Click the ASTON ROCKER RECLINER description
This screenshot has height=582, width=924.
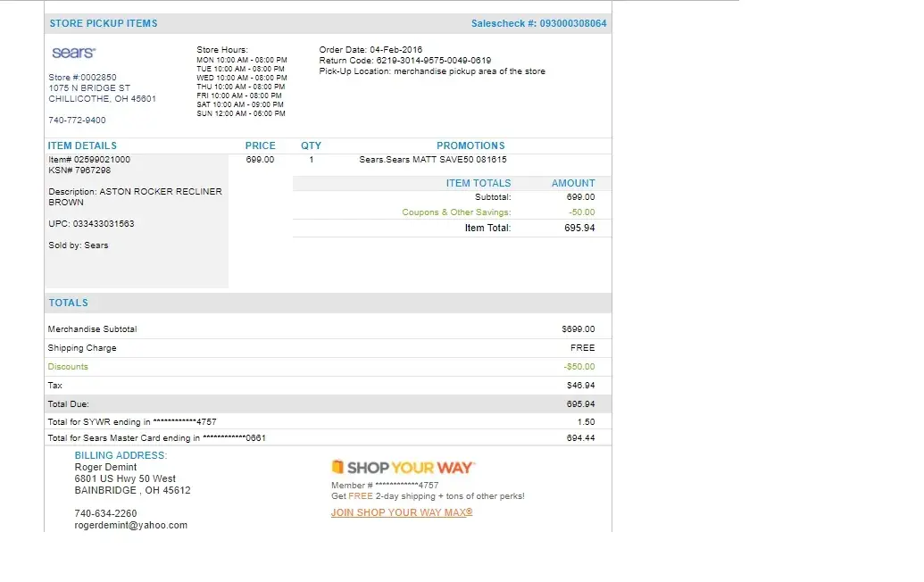pyautogui.click(x=136, y=196)
